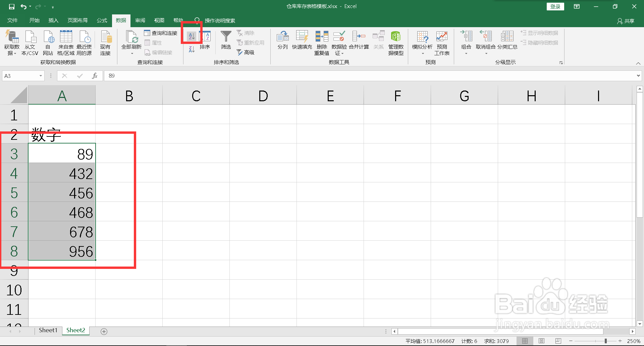Click the 共享 share button
The width and height of the screenshot is (644, 346).
626,21
